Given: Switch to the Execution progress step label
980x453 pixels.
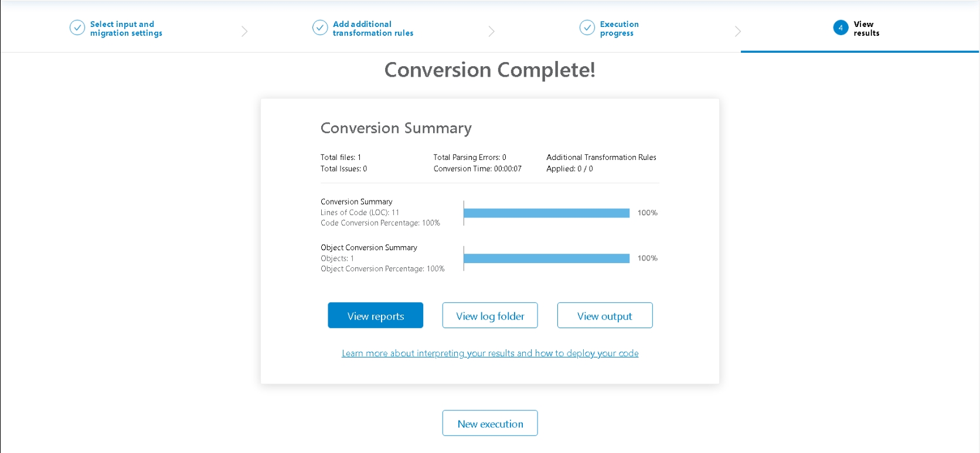Looking at the screenshot, I should pos(619,29).
